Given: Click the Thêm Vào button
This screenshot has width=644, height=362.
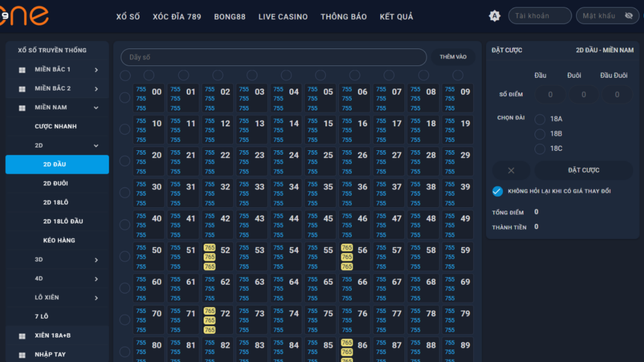Looking at the screenshot, I should pos(453,57).
